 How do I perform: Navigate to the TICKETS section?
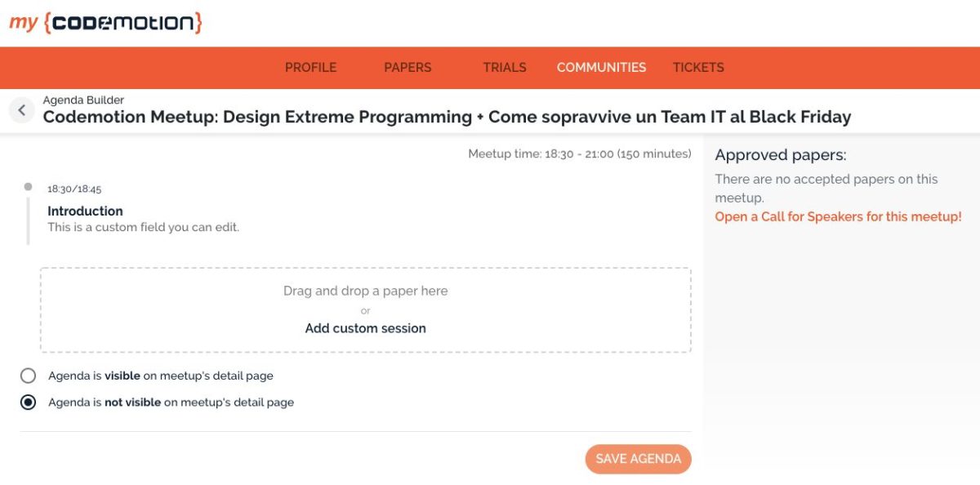698,68
